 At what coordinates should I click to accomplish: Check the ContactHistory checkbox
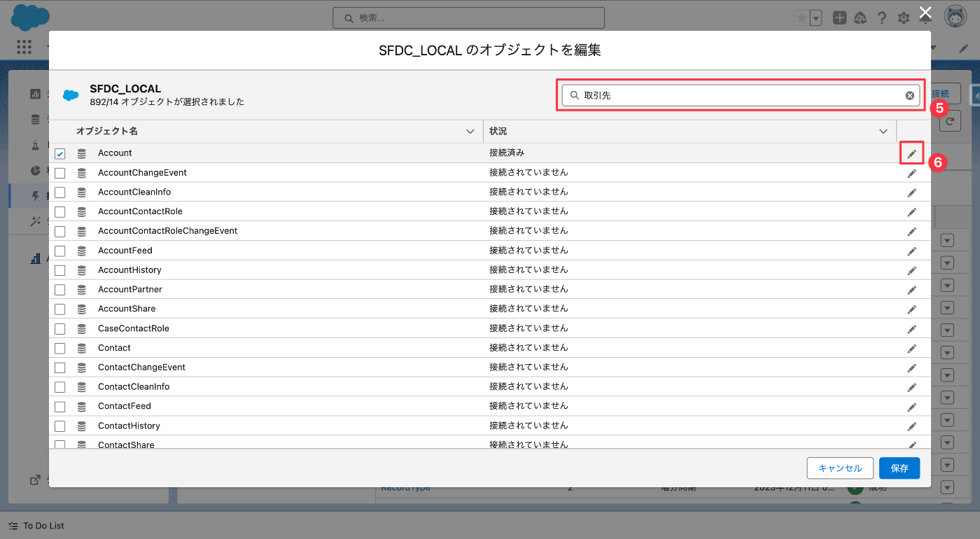click(60, 426)
